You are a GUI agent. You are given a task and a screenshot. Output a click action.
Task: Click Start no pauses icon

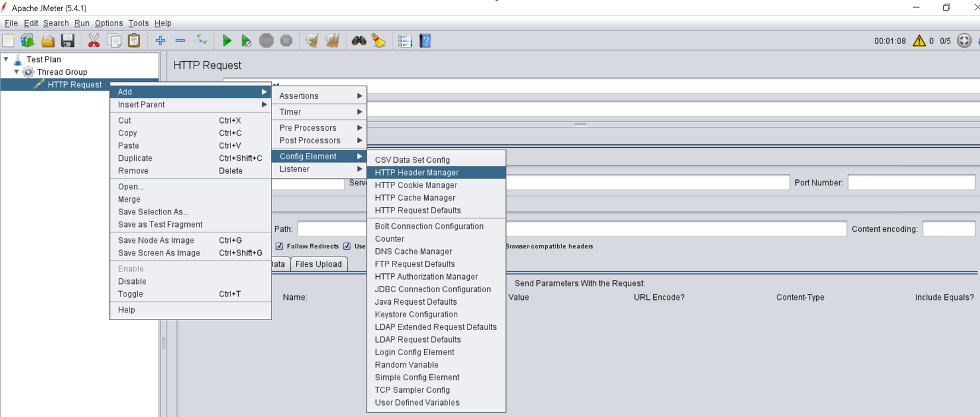click(x=246, y=40)
